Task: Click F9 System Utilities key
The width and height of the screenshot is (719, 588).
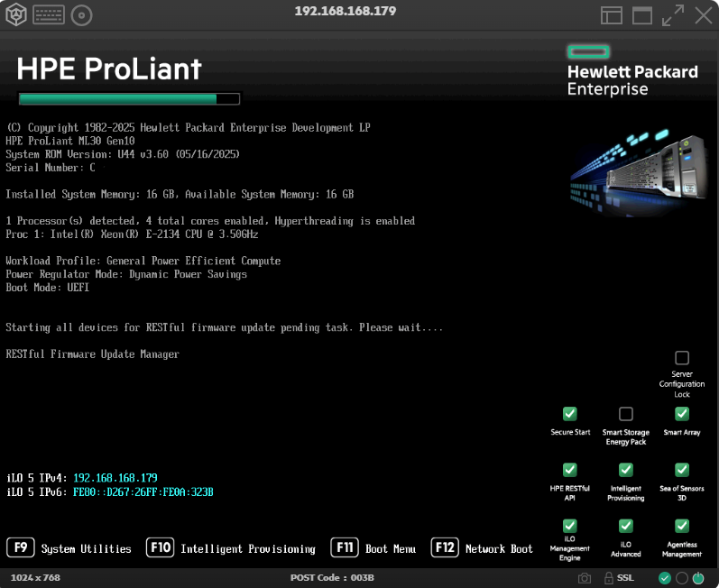Action: 21,547
